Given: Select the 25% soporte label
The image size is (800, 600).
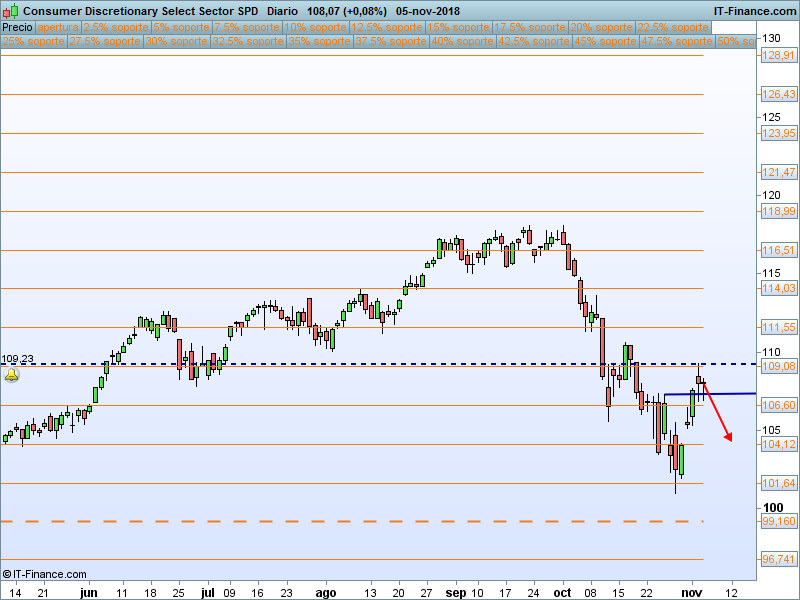Looking at the screenshot, I should point(34,41).
